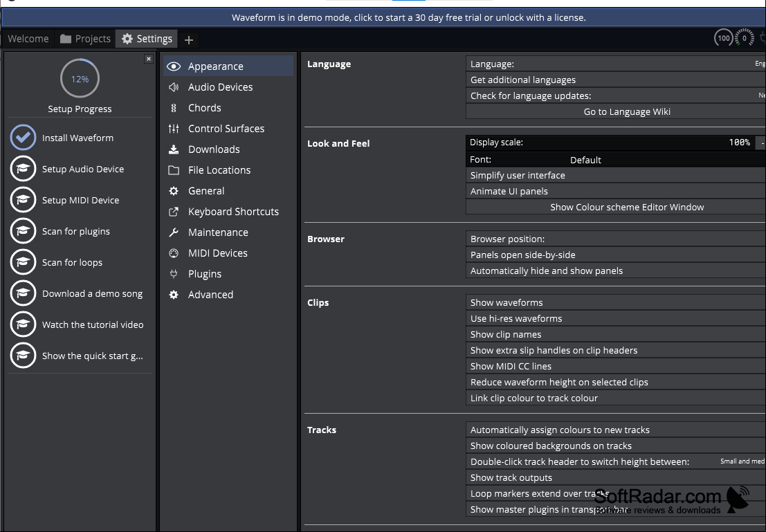766x532 pixels.
Task: Select the Settings tab
Action: 147,39
